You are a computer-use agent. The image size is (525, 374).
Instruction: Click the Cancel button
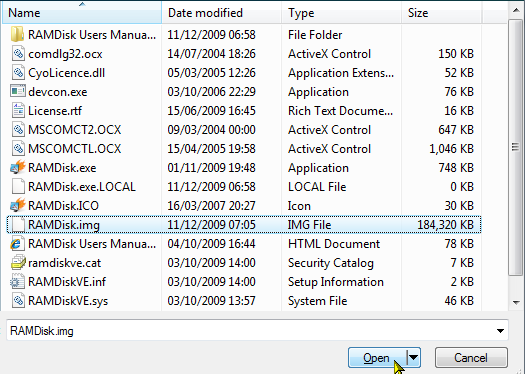point(471,358)
